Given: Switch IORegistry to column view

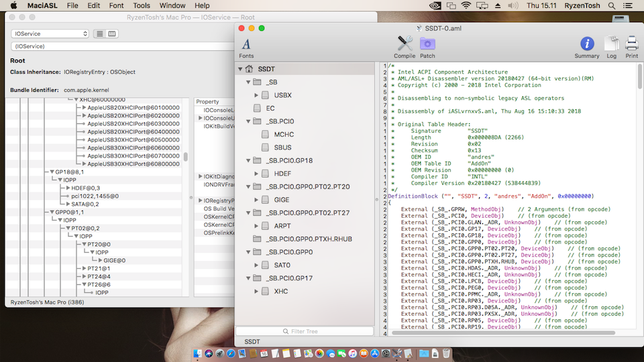Looking at the screenshot, I should [112, 34].
